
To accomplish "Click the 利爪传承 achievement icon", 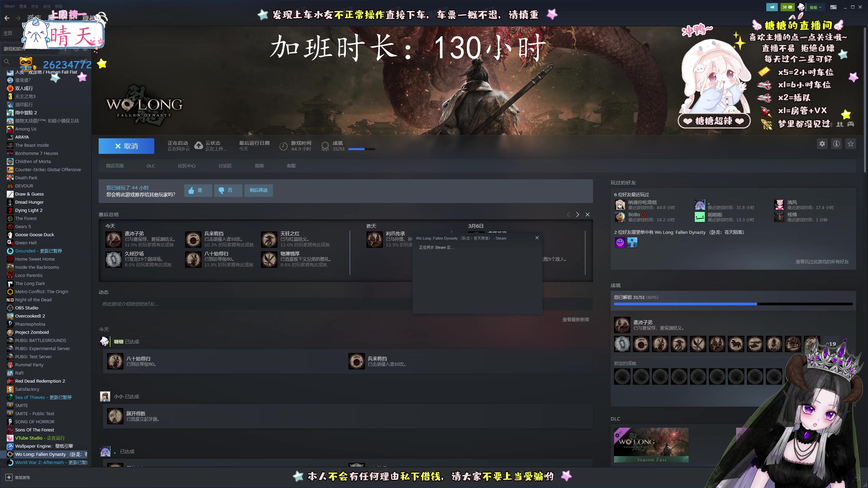I will click(x=375, y=240).
